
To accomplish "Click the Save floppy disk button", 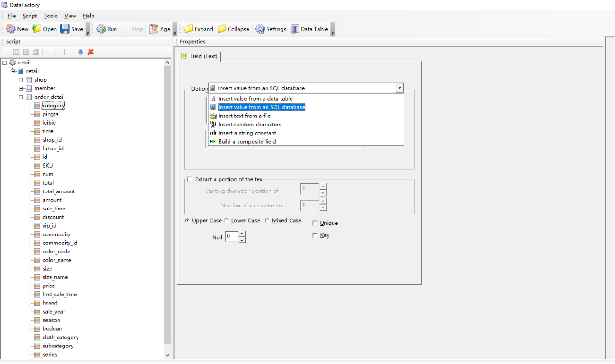I will (x=72, y=29).
